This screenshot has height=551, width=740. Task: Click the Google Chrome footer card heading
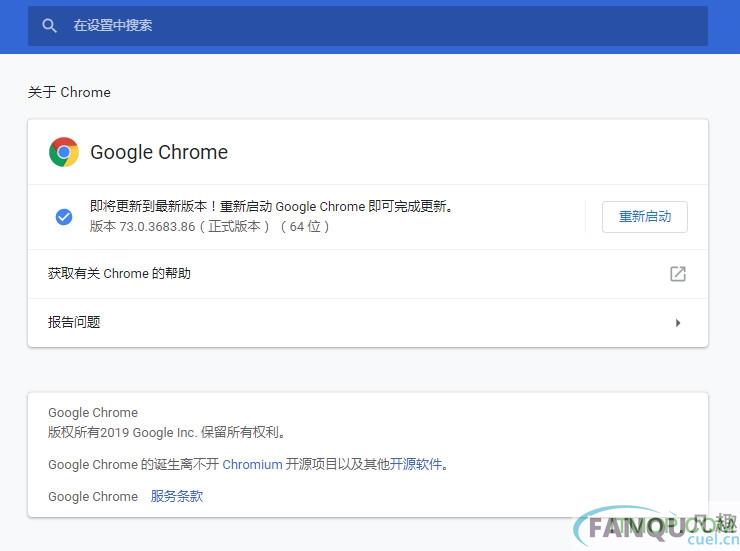pyautogui.click(x=93, y=413)
